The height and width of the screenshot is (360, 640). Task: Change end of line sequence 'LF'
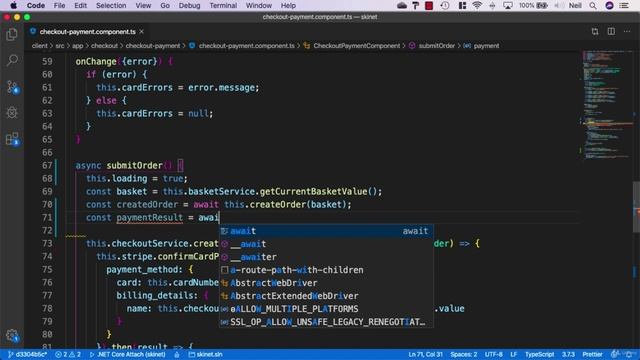[513, 354]
